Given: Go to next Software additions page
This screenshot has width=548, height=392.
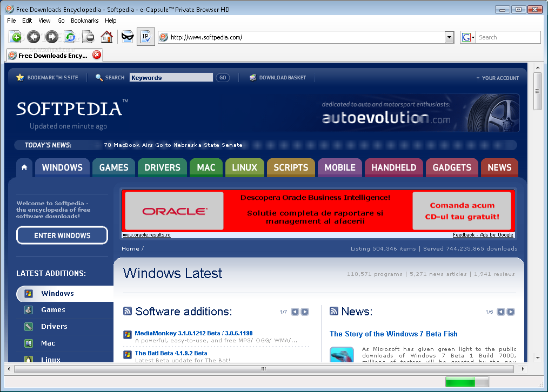Looking at the screenshot, I should pos(305,312).
